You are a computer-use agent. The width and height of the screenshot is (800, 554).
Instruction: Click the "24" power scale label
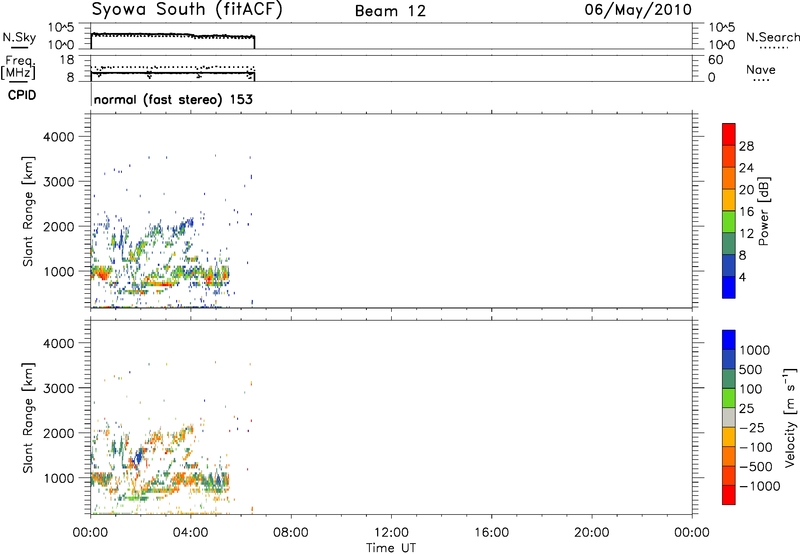coord(746,168)
